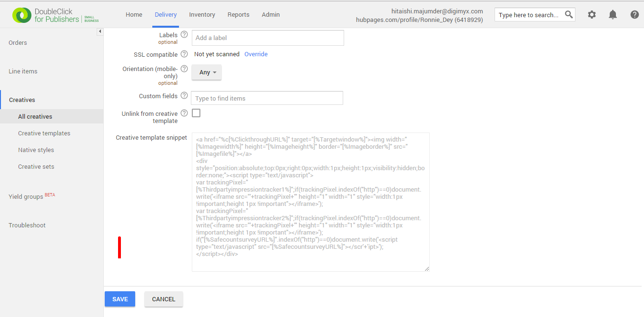
Task: Click the Override link for SSL scanning
Action: coord(256,54)
